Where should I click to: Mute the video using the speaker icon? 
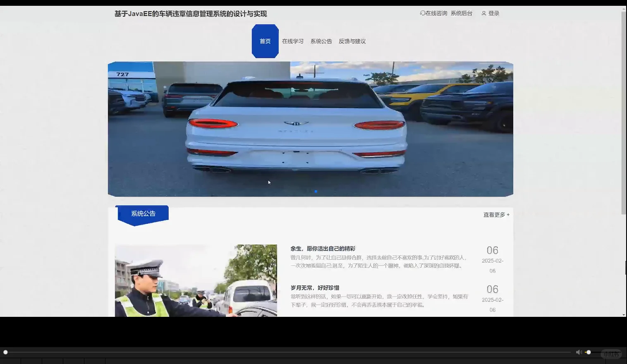click(x=579, y=352)
